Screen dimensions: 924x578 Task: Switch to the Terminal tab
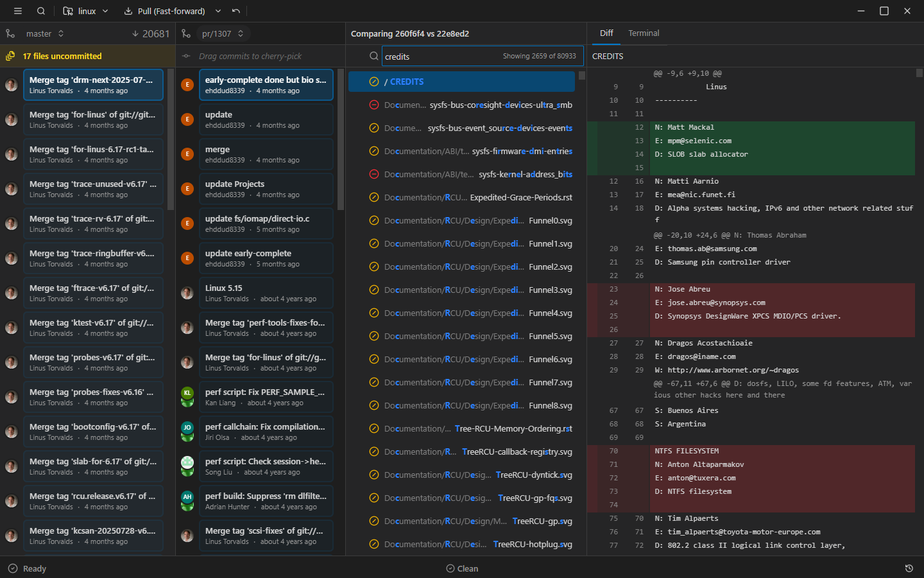tap(643, 33)
